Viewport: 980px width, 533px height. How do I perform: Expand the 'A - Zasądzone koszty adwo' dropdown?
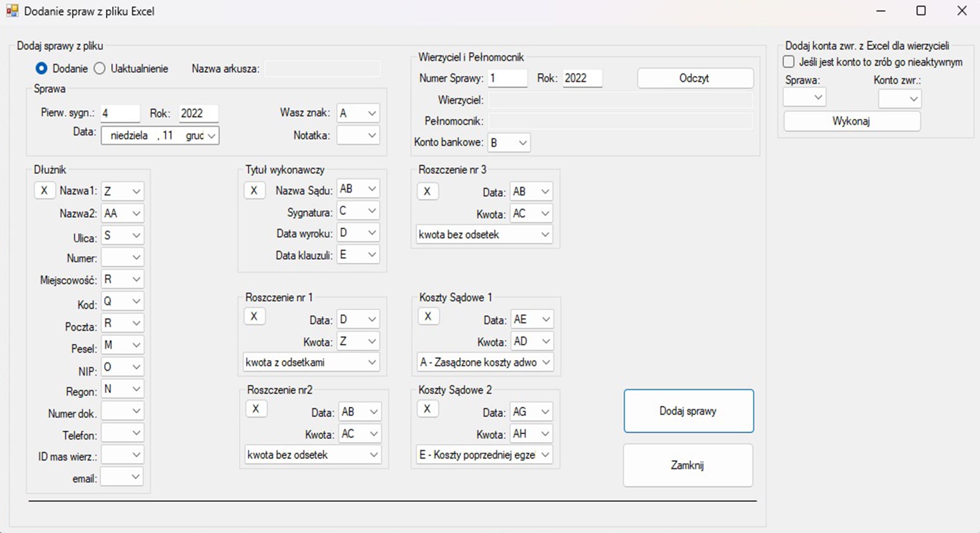[546, 363]
